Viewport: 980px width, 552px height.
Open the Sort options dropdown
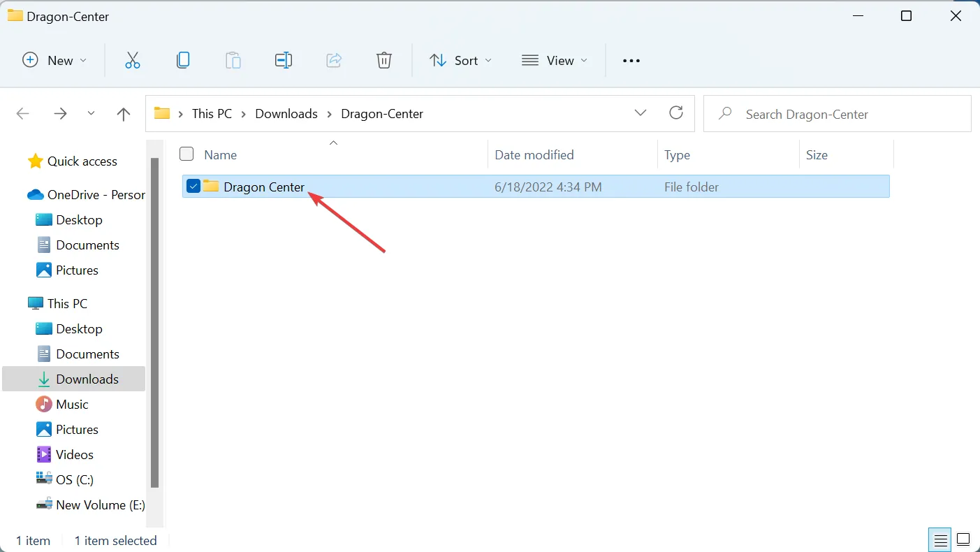pyautogui.click(x=460, y=61)
